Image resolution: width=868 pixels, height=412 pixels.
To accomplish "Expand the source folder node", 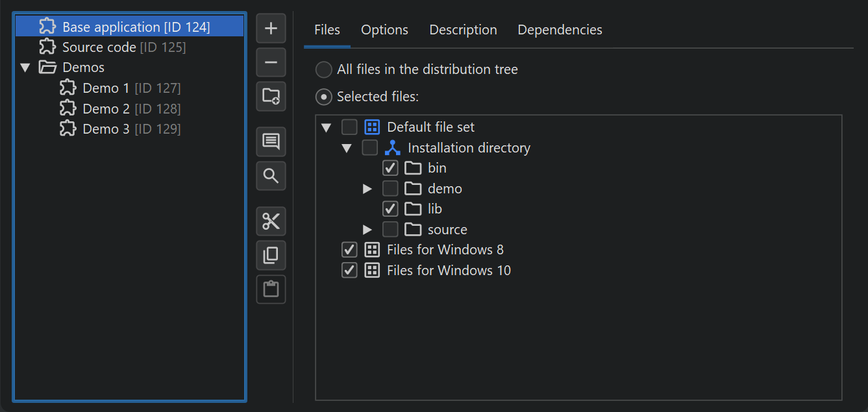I will click(x=367, y=230).
